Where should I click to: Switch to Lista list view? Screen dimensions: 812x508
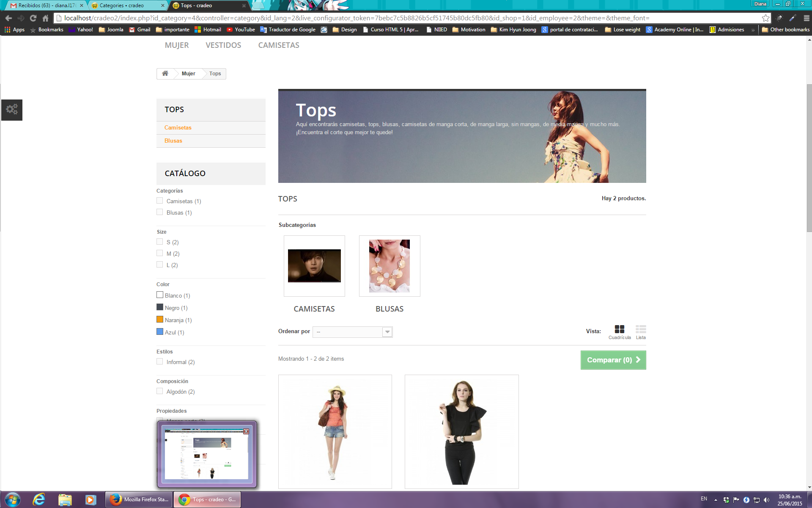click(x=640, y=330)
